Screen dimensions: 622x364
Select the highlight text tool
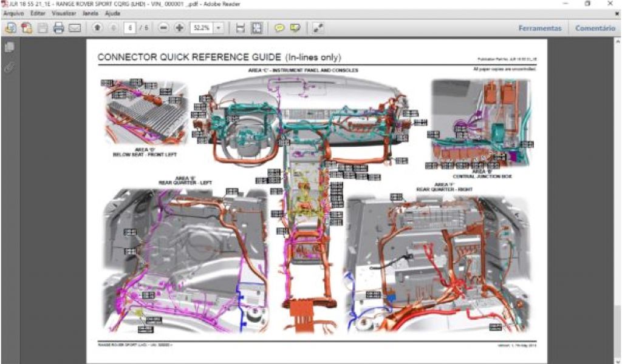[x=295, y=28]
